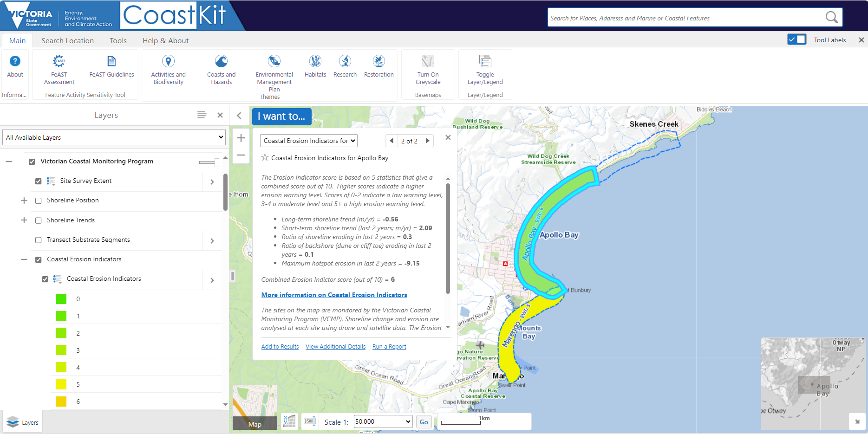
Task: Click the yellow legend swatch for 5
Action: pyautogui.click(x=61, y=384)
